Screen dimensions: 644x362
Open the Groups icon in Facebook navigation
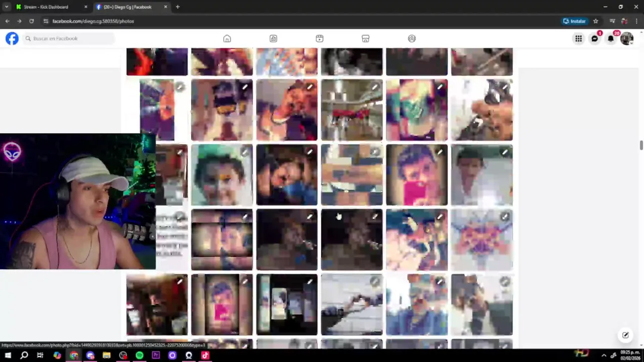click(412, 39)
